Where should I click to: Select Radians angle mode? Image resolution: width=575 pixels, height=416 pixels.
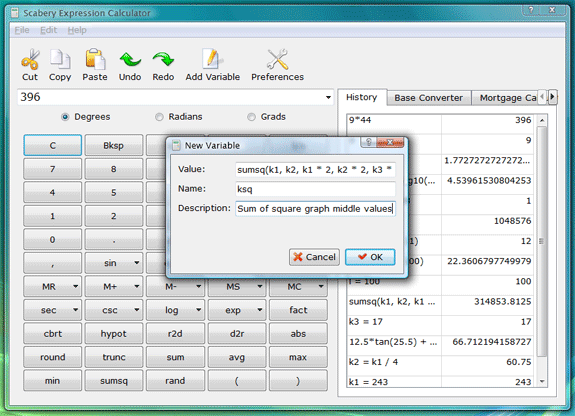(159, 117)
